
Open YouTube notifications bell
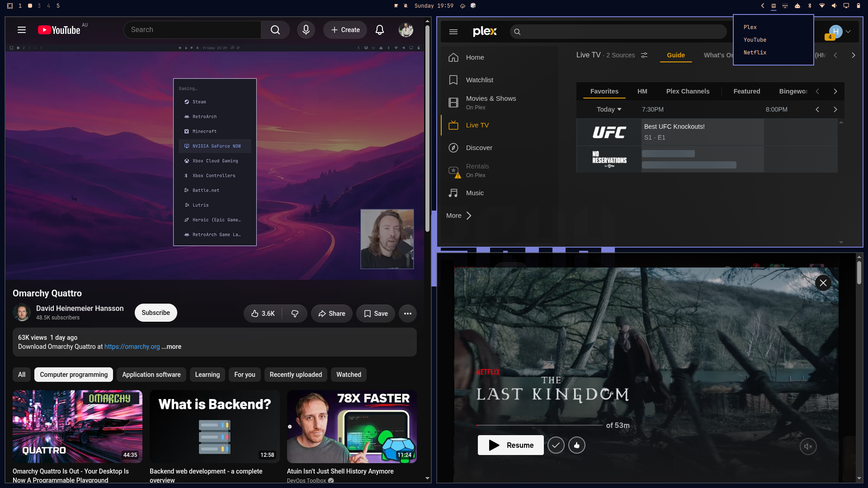[x=380, y=30]
